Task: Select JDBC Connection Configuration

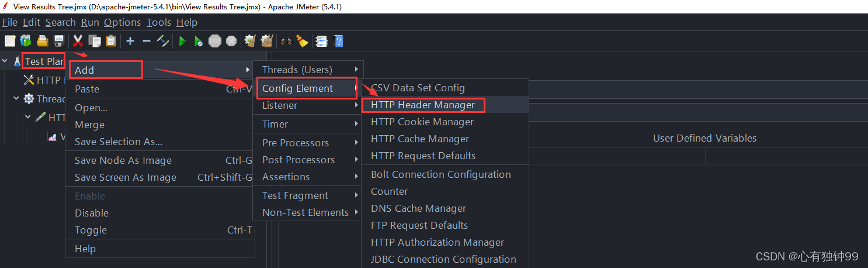Action: coord(446,259)
